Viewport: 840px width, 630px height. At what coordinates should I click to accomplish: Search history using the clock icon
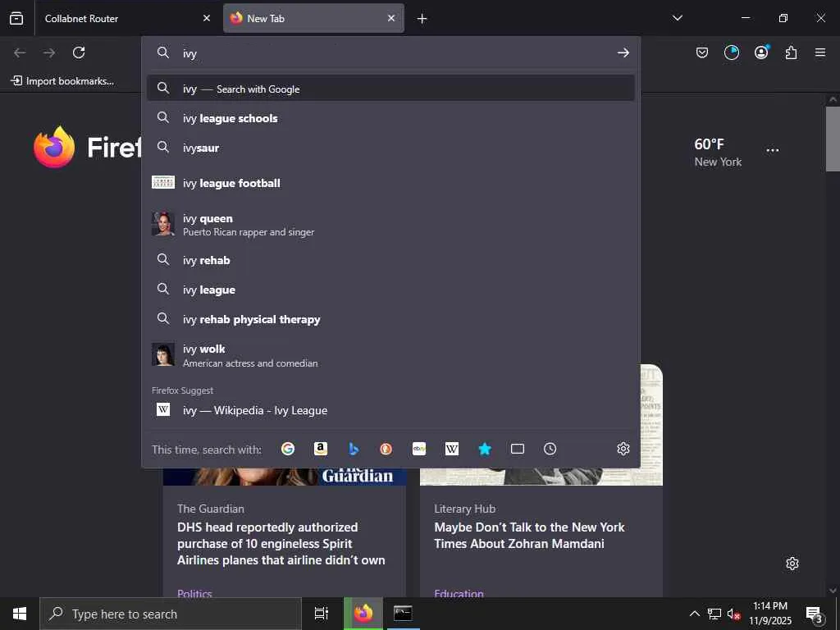point(550,449)
